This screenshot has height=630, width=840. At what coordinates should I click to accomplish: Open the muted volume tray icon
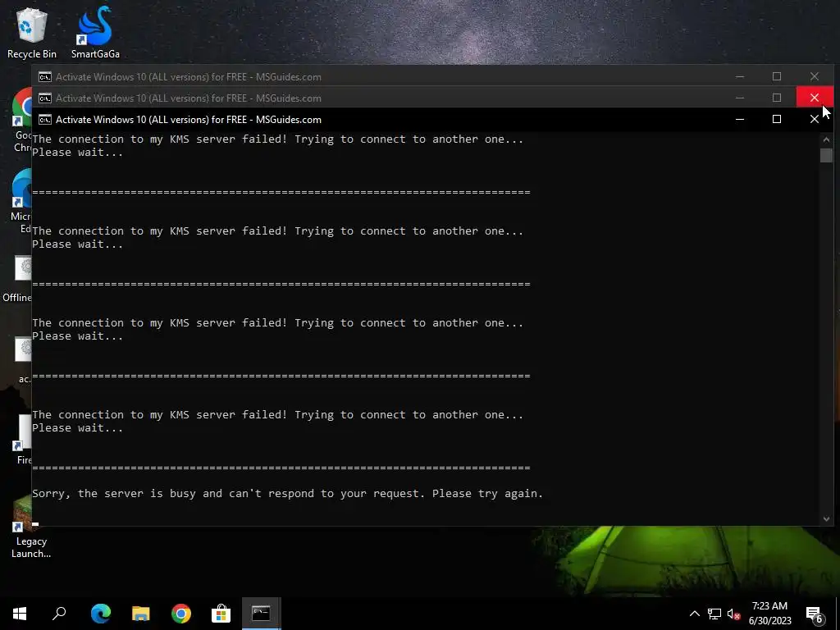[x=734, y=614]
